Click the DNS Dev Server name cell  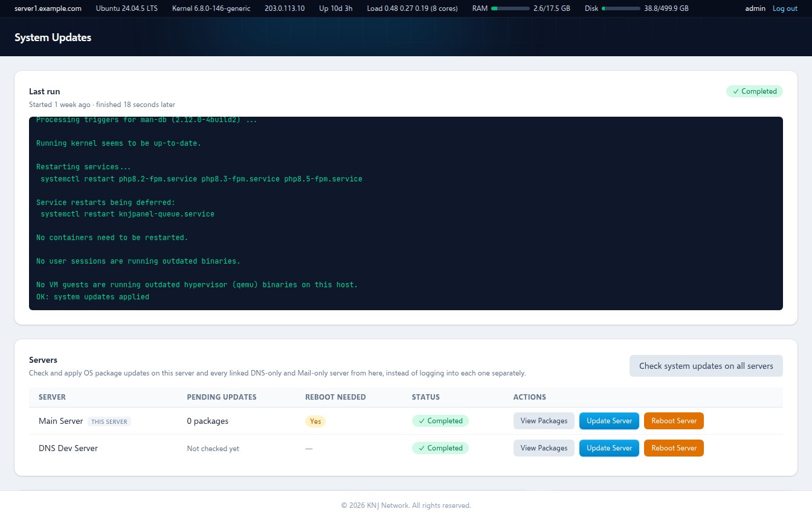pos(68,448)
